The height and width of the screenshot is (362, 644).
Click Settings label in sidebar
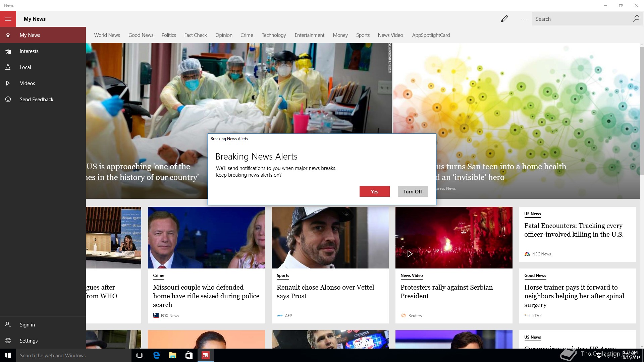click(x=29, y=341)
